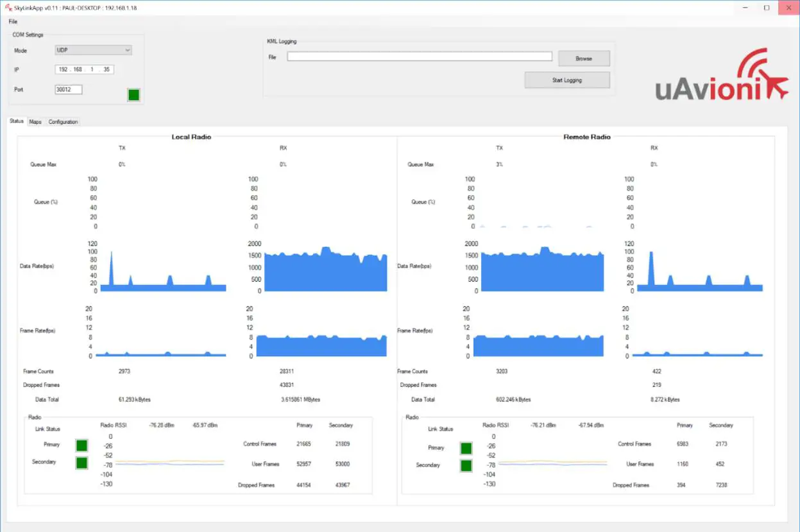
Task: Click the Port field showing 30012
Action: tap(69, 90)
